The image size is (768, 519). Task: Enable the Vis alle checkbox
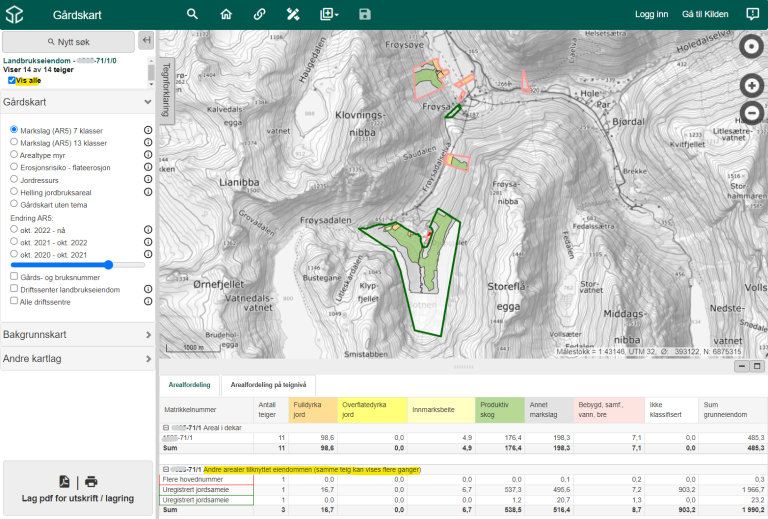click(12, 81)
